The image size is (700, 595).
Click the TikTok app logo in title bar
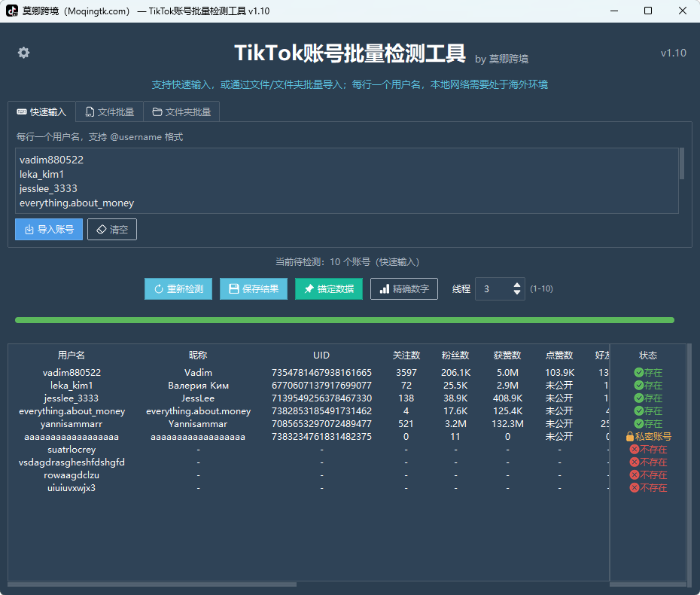12,11
